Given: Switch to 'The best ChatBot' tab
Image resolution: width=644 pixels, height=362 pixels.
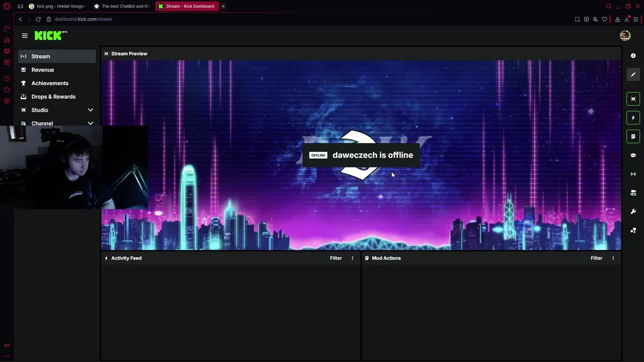Looking at the screenshot, I should point(122,6).
